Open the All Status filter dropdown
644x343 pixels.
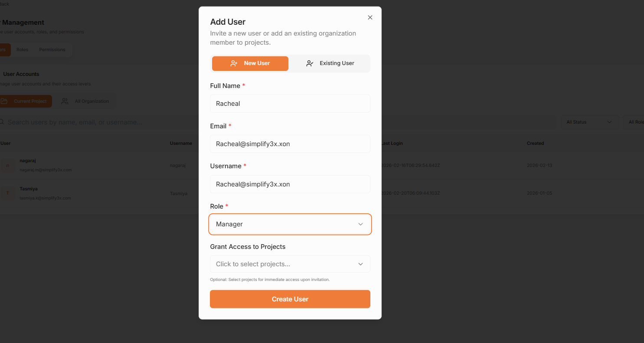click(x=590, y=122)
